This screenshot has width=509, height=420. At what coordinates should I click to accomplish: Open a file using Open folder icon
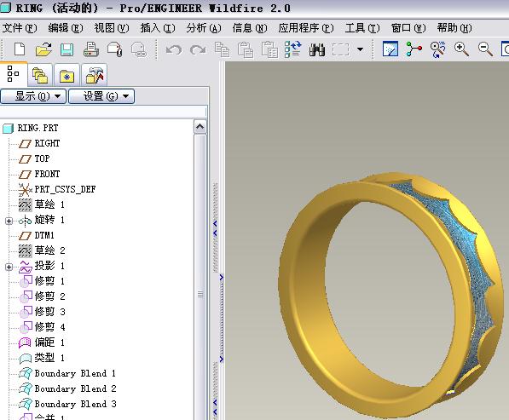[43, 49]
